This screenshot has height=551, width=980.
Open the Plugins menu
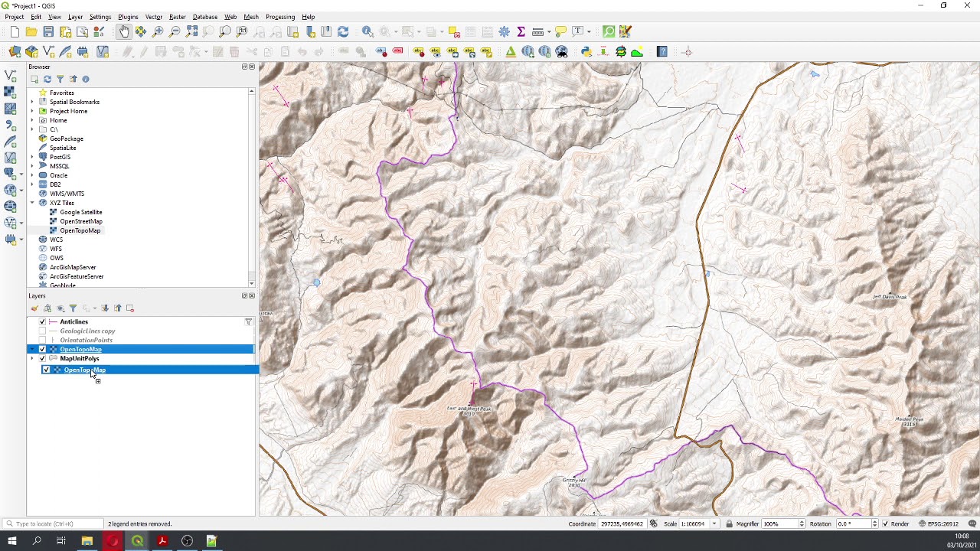(x=128, y=17)
